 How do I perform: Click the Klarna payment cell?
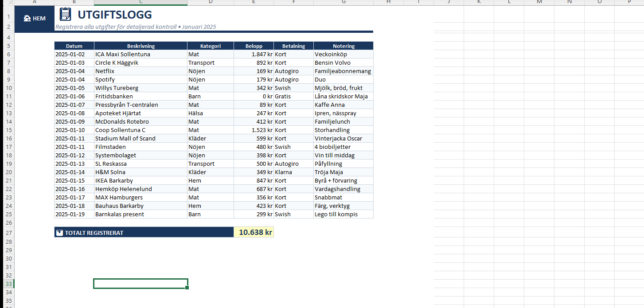pos(293,172)
